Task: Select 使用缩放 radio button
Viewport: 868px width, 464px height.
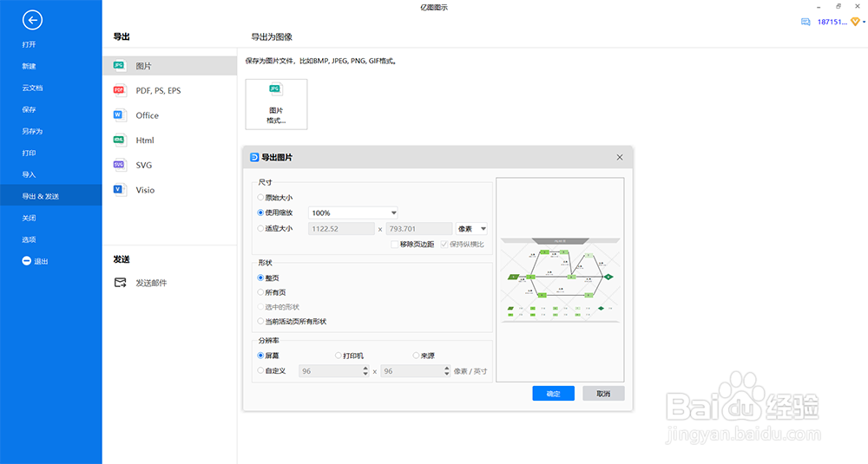Action: click(x=260, y=212)
